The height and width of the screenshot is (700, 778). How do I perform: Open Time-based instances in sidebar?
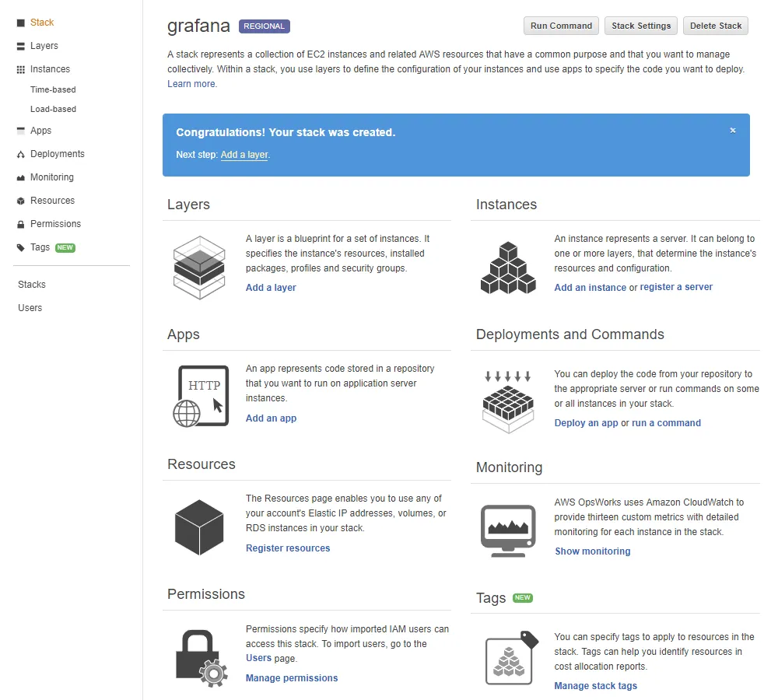53,89
